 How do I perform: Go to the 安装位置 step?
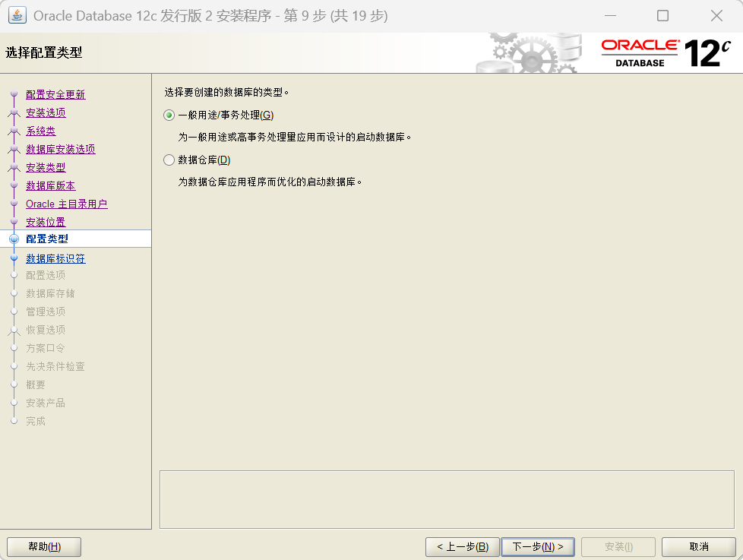click(x=46, y=222)
